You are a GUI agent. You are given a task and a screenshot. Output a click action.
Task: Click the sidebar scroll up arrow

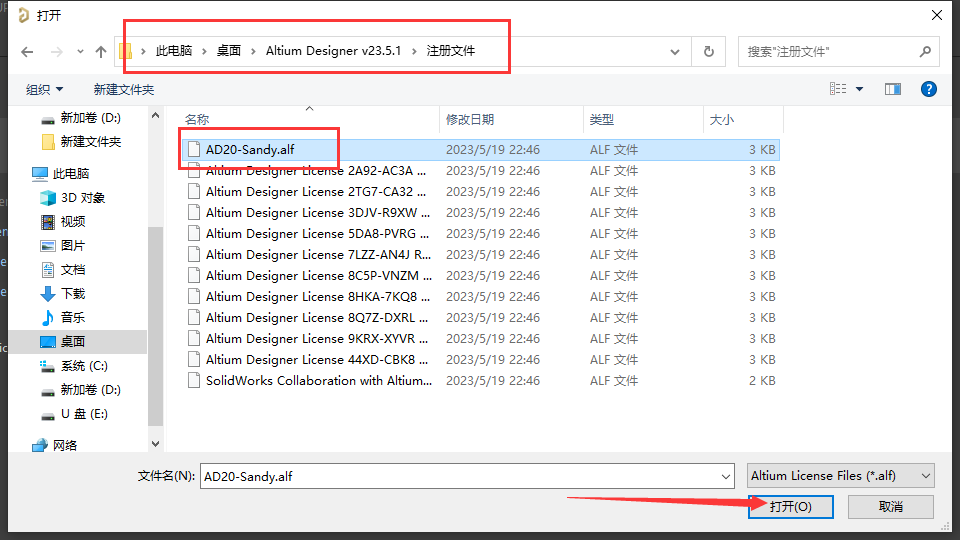[x=156, y=116]
